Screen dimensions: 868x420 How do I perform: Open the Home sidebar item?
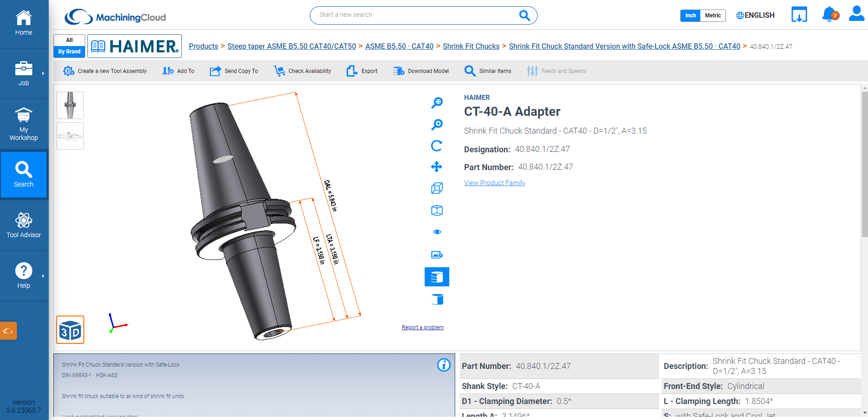(24, 23)
